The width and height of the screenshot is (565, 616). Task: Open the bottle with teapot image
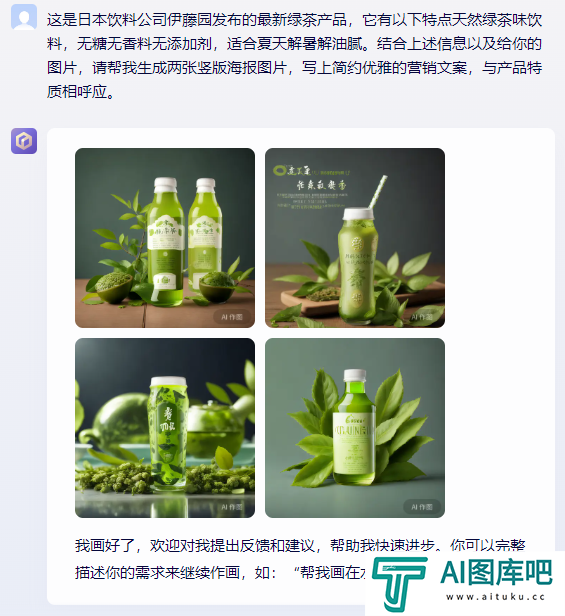(x=165, y=428)
